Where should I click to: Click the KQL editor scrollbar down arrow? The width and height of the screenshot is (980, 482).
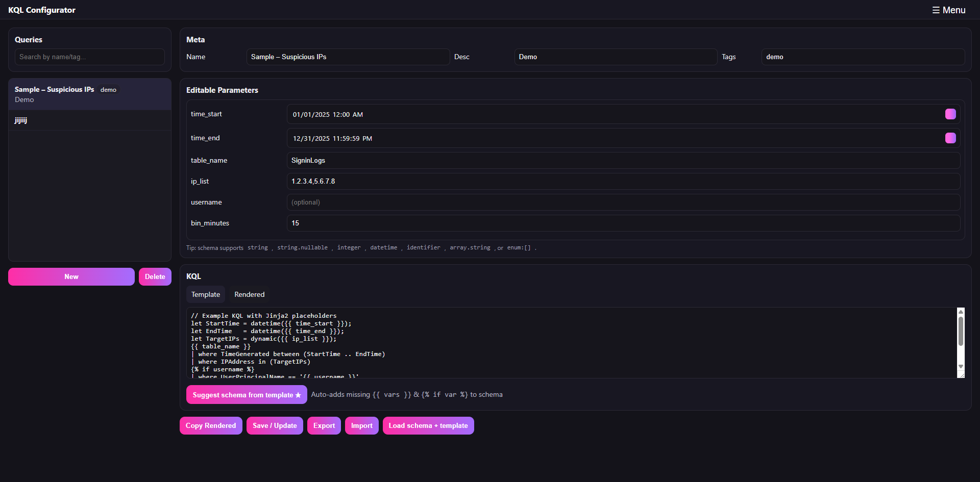click(x=962, y=367)
